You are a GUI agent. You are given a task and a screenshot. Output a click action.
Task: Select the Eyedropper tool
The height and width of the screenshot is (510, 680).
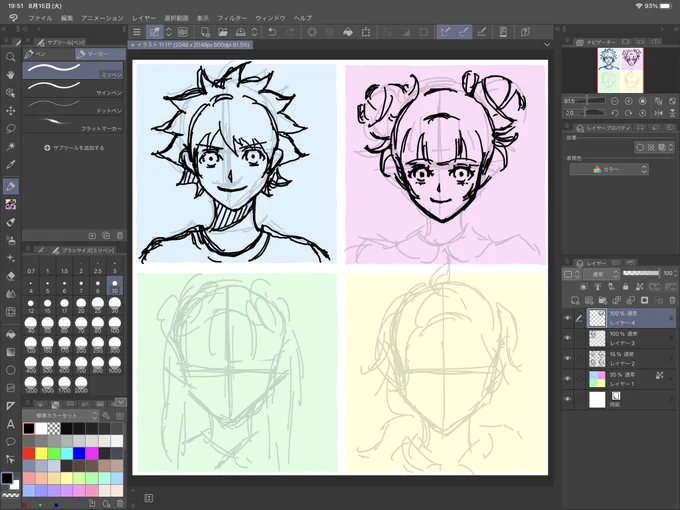(10, 164)
